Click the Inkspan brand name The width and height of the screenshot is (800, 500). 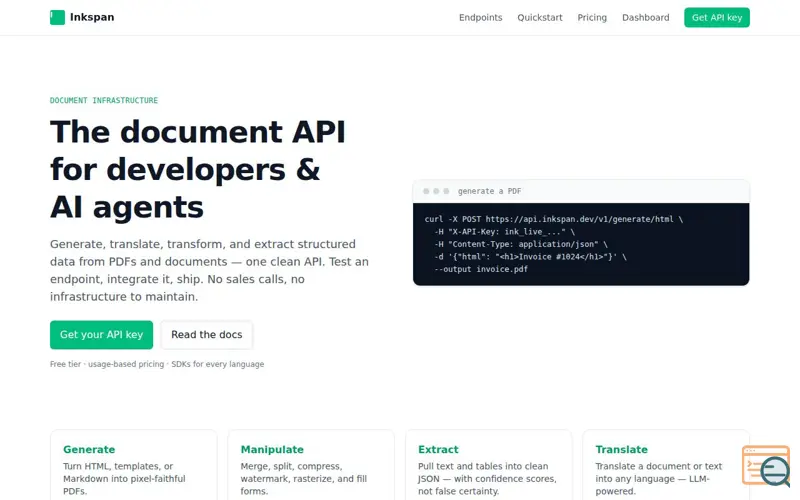(92, 17)
